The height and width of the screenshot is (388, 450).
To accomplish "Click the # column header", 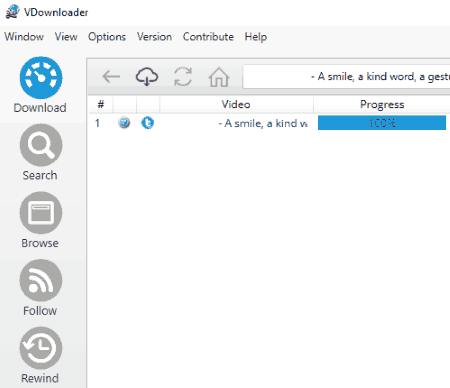I will [x=101, y=104].
